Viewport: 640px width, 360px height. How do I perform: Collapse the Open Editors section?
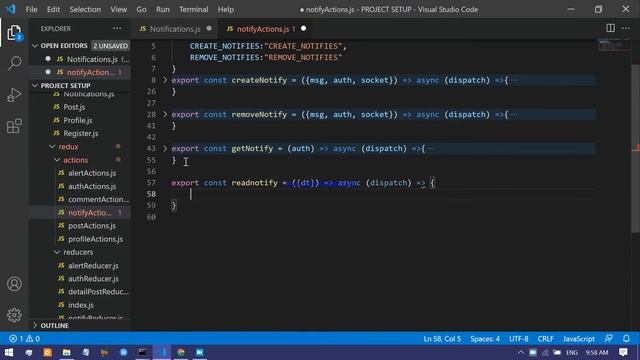pyautogui.click(x=35, y=46)
